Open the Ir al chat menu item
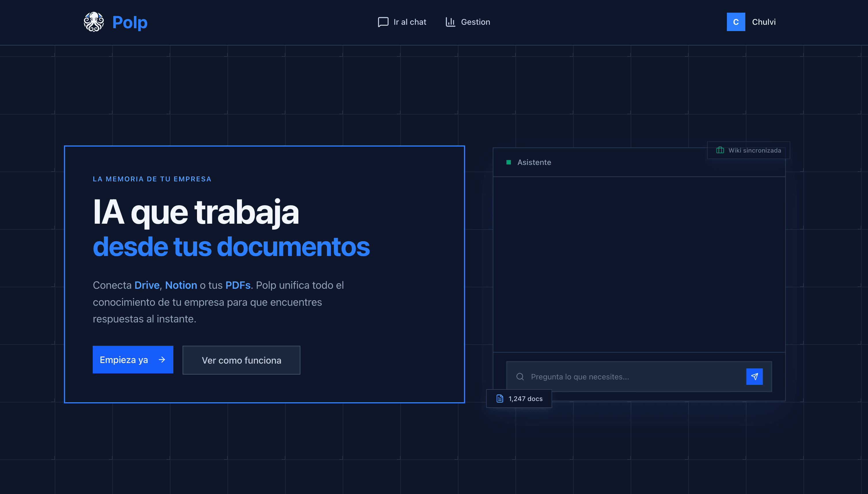This screenshot has width=868, height=494. (x=410, y=22)
